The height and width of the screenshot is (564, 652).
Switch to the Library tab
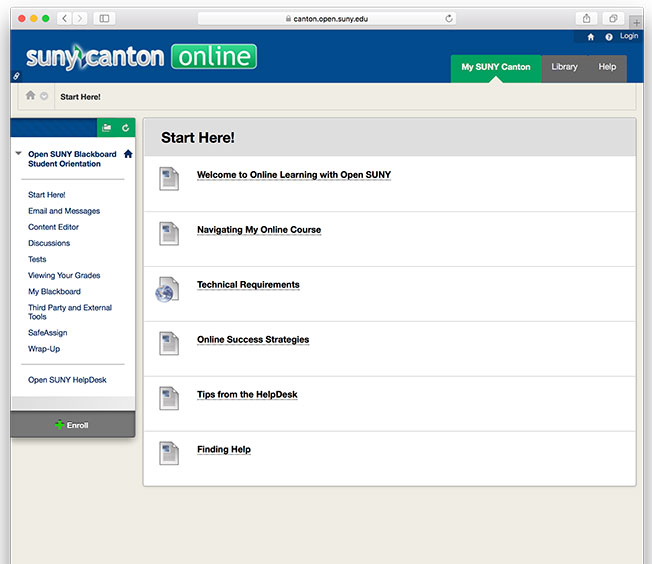click(x=564, y=67)
